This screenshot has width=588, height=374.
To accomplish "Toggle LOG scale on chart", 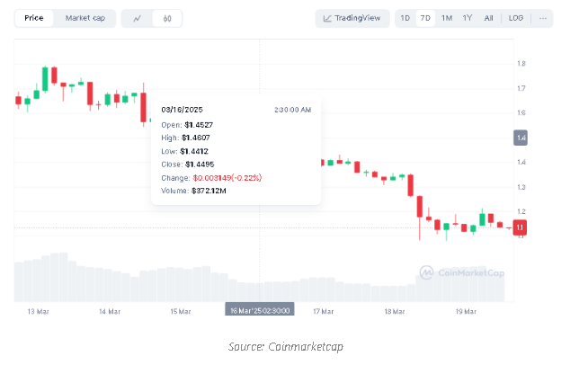I will pyautogui.click(x=515, y=18).
